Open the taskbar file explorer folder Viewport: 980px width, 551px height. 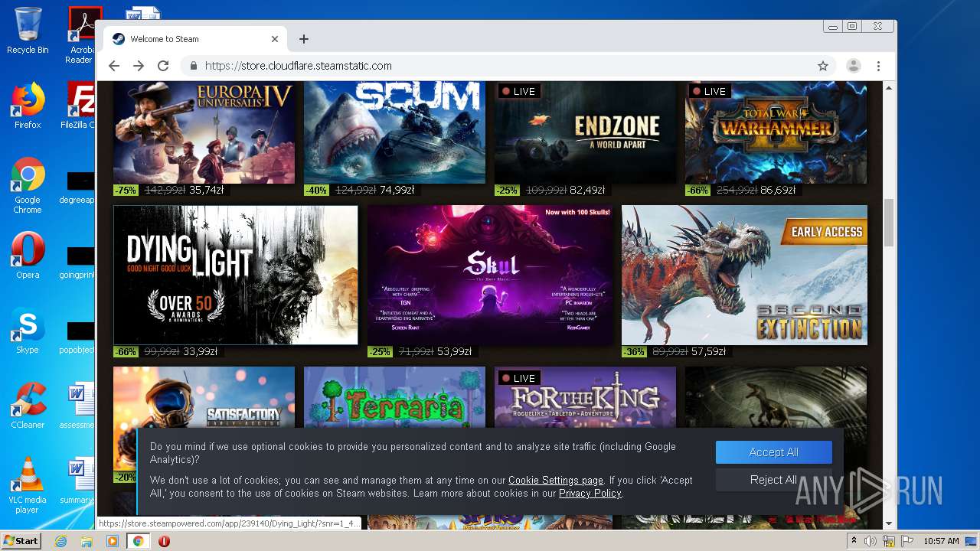pyautogui.click(x=87, y=541)
